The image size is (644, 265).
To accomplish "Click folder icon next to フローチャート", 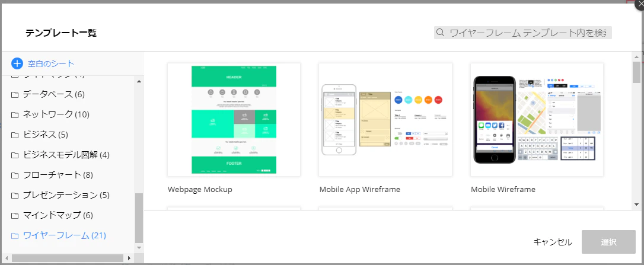I will click(x=15, y=175).
